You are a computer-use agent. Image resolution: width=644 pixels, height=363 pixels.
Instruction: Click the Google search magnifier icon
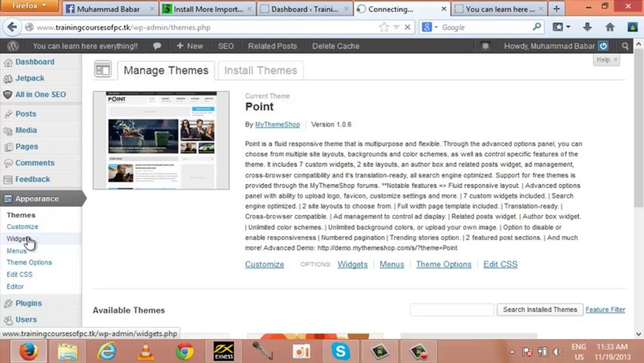(x=537, y=27)
